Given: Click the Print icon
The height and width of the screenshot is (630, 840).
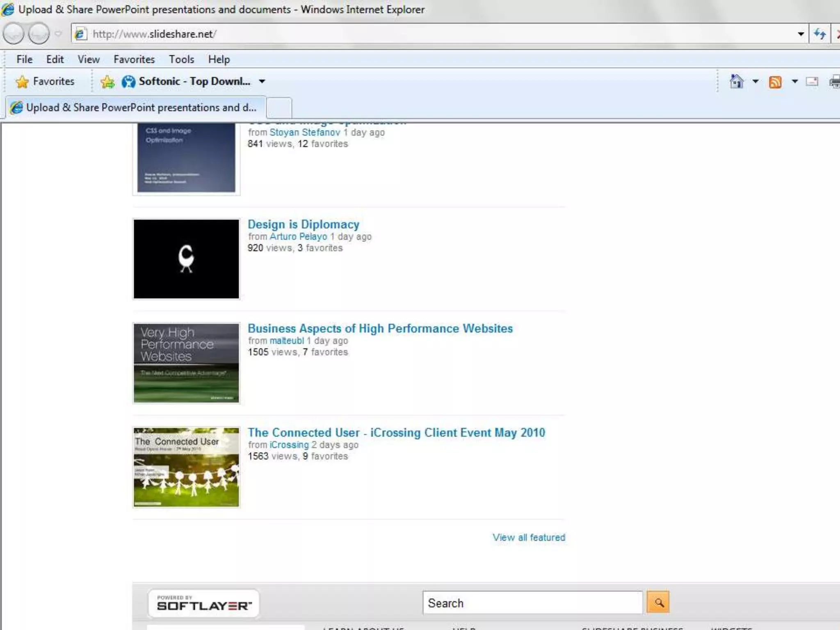Looking at the screenshot, I should point(835,82).
